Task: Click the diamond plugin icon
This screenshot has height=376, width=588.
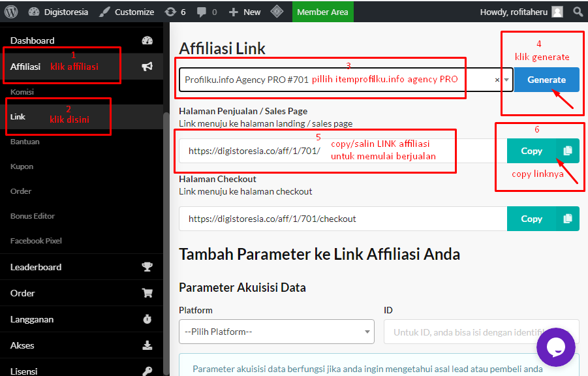Action: click(277, 12)
